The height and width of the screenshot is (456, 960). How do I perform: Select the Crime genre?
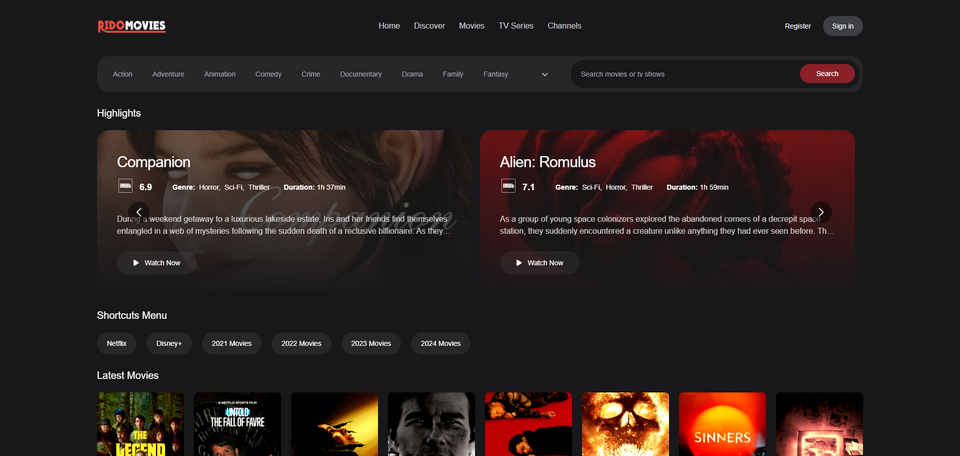310,74
